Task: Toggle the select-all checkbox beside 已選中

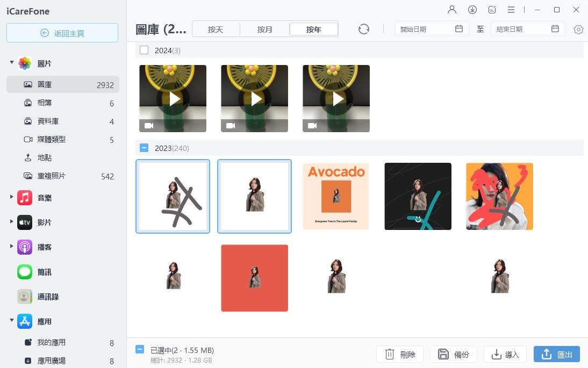Action: 140,350
